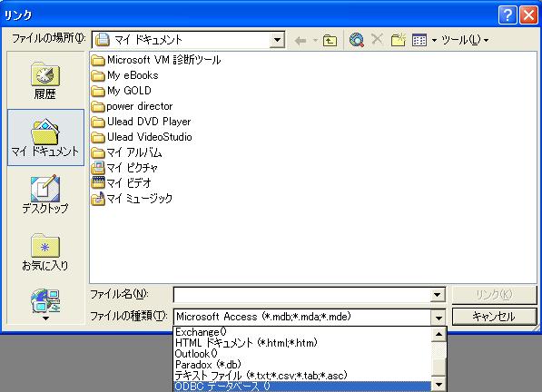542x392 pixels.
Task: Open the ツール tools menu
Action: [x=465, y=41]
